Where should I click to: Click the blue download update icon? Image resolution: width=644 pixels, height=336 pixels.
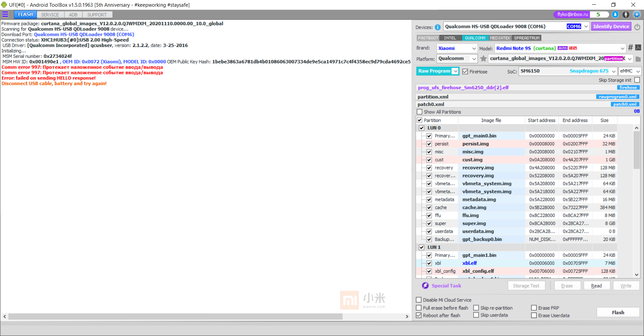(615, 14)
